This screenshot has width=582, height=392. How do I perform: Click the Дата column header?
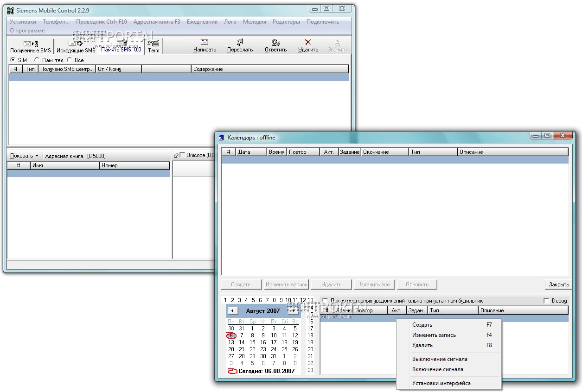click(x=251, y=152)
